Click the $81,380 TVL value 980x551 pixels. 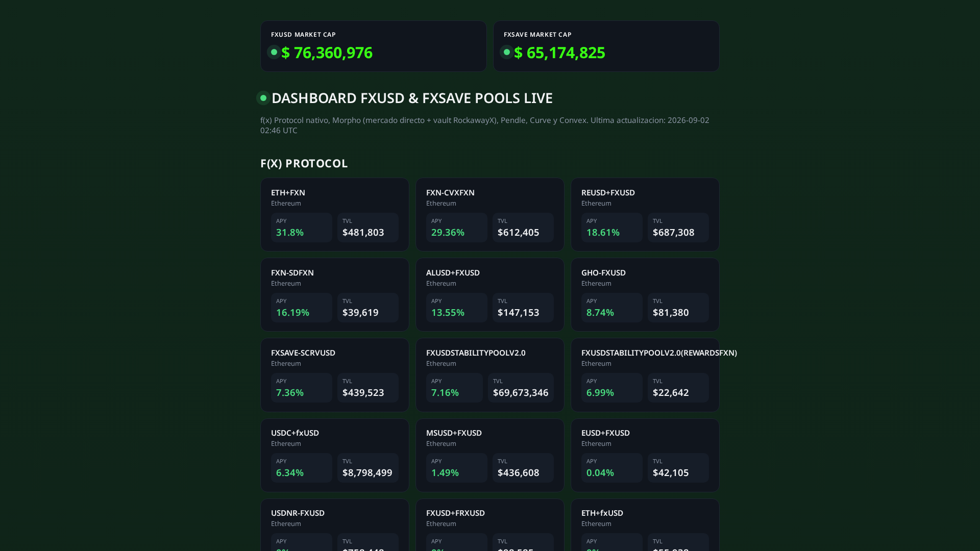(671, 312)
